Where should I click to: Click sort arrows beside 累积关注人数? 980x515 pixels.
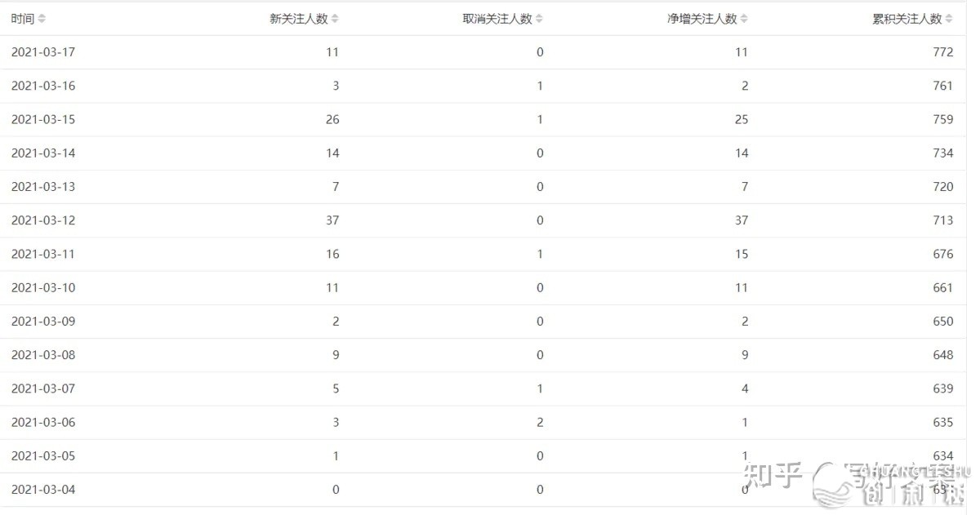click(949, 19)
